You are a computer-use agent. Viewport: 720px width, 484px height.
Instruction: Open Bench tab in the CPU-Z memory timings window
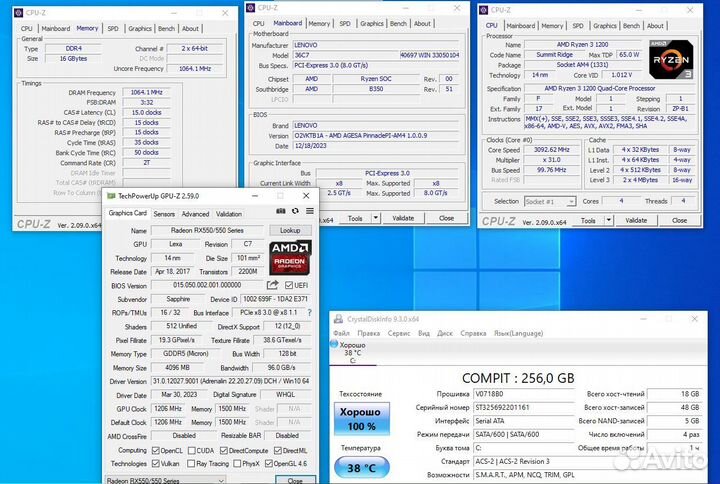(x=166, y=28)
